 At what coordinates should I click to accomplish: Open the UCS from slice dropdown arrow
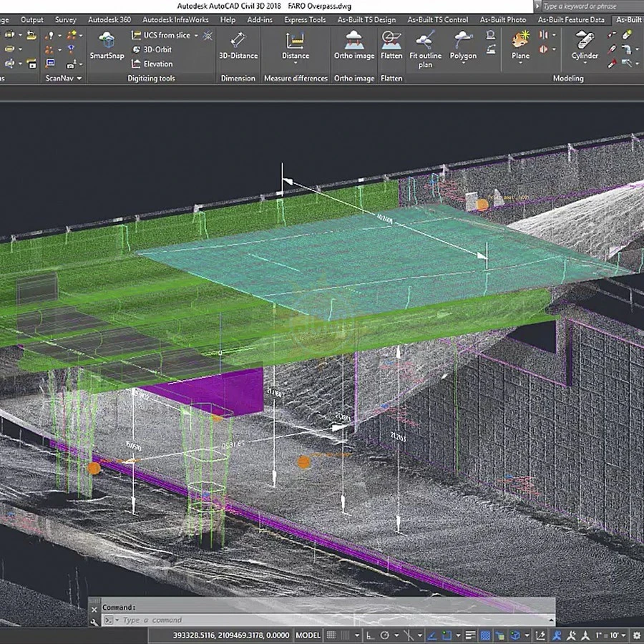click(x=196, y=35)
